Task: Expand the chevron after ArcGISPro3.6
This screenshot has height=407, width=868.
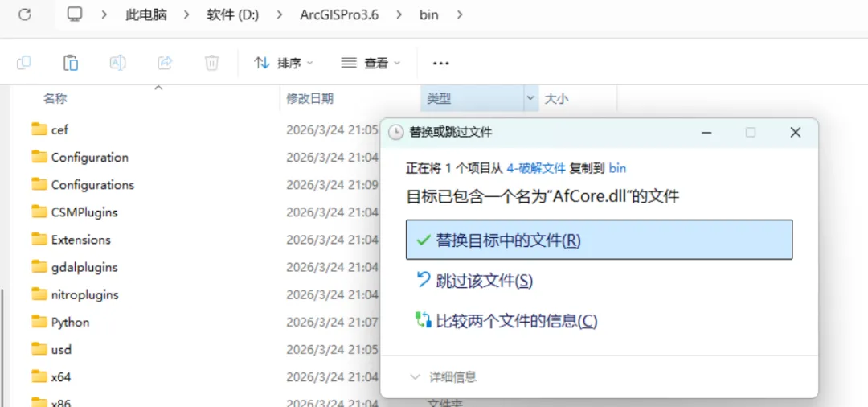Action: (x=399, y=15)
